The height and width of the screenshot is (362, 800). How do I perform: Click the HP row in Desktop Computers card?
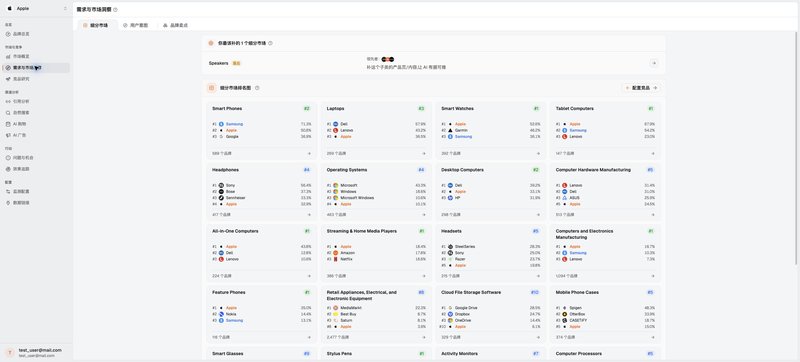click(x=490, y=198)
